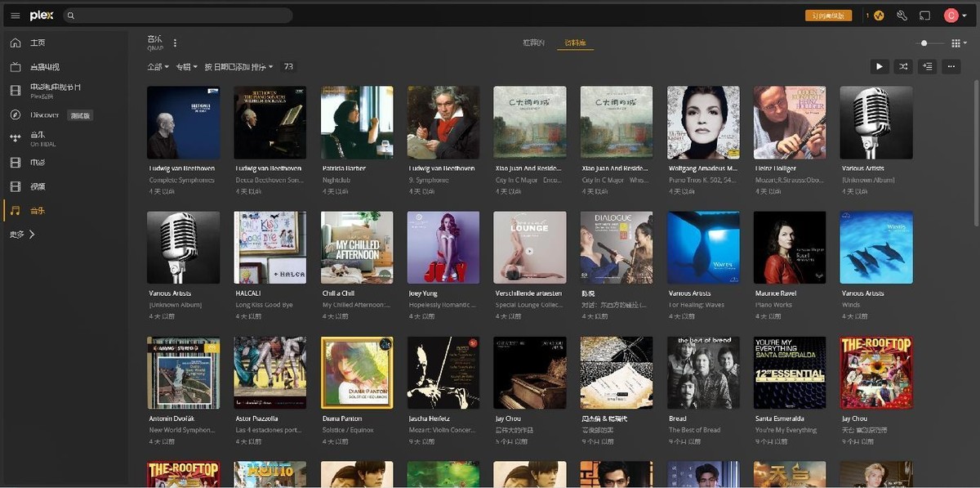Image resolution: width=980 pixels, height=488 pixels.
Task: Open the activity status icon in the top bar
Action: point(879,16)
